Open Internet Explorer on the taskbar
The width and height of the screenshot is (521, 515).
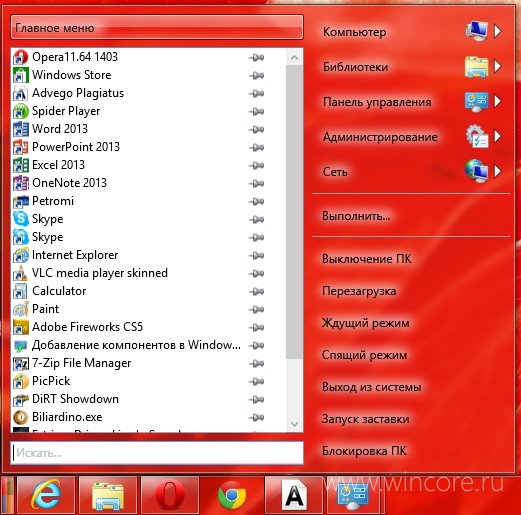[46, 495]
